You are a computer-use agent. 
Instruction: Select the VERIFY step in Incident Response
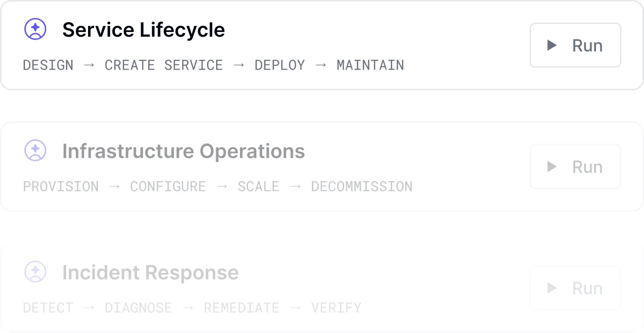(336, 307)
